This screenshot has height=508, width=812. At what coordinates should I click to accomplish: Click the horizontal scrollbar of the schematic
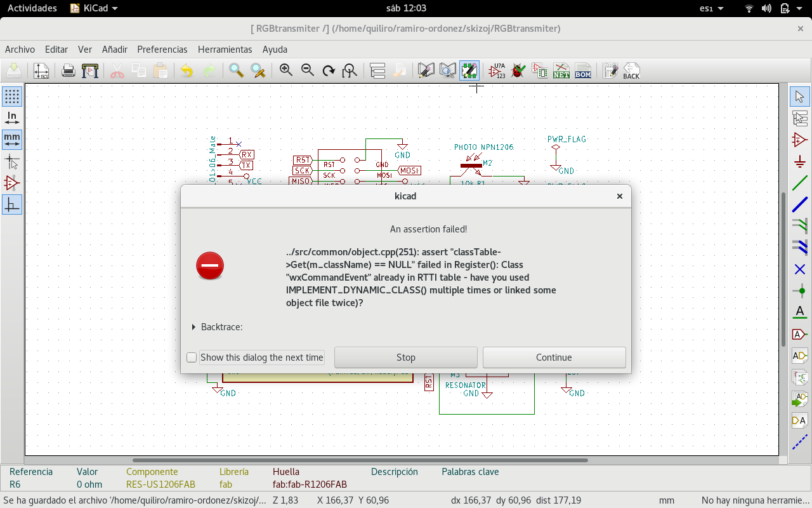point(360,460)
